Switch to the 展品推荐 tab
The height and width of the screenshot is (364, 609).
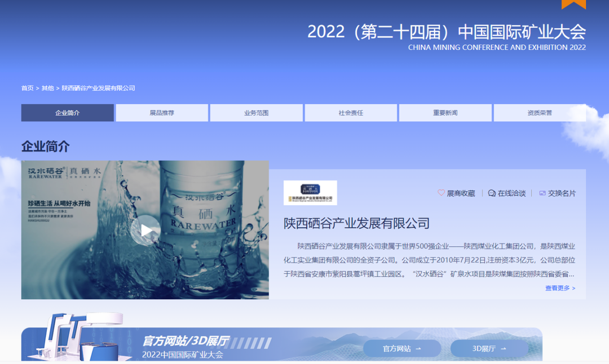(x=162, y=113)
